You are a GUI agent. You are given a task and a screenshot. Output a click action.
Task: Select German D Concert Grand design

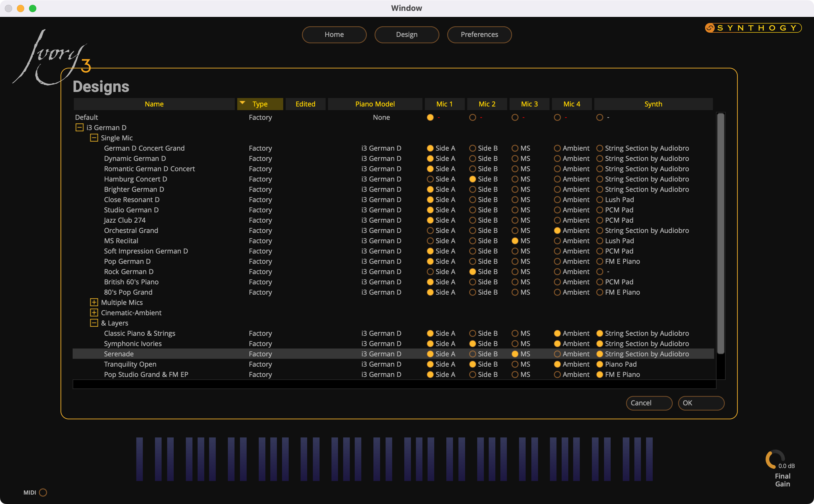point(144,148)
